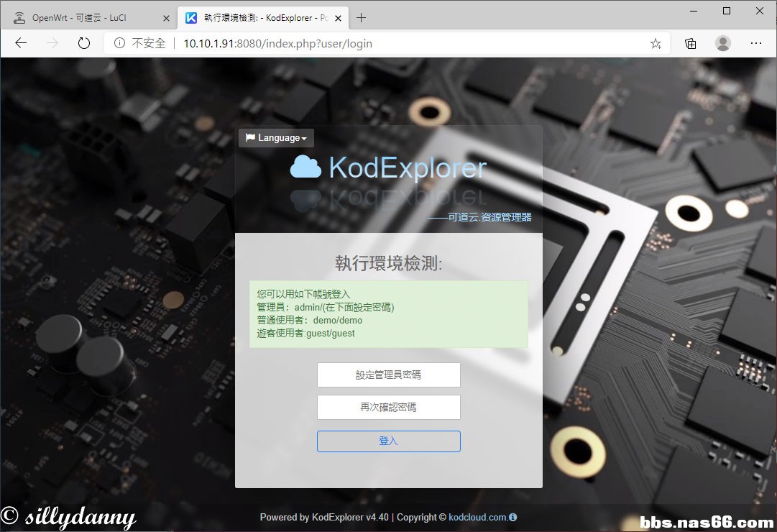
Task: Open the browser profile avatar
Action: pyautogui.click(x=723, y=43)
